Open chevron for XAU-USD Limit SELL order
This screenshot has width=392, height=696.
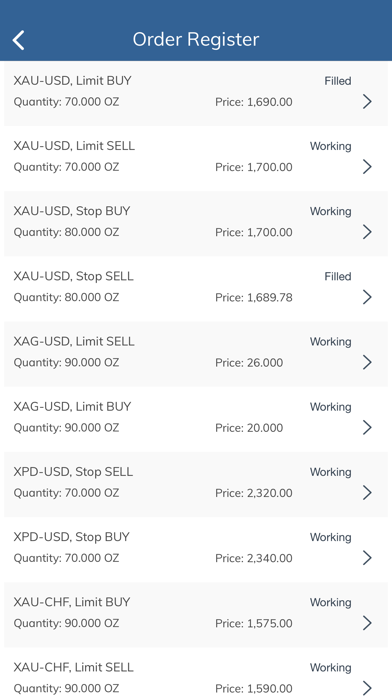pyautogui.click(x=367, y=167)
